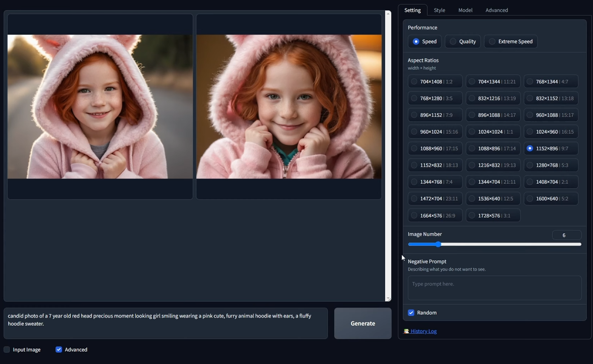
Task: Open the Model tab
Action: [x=465, y=10]
